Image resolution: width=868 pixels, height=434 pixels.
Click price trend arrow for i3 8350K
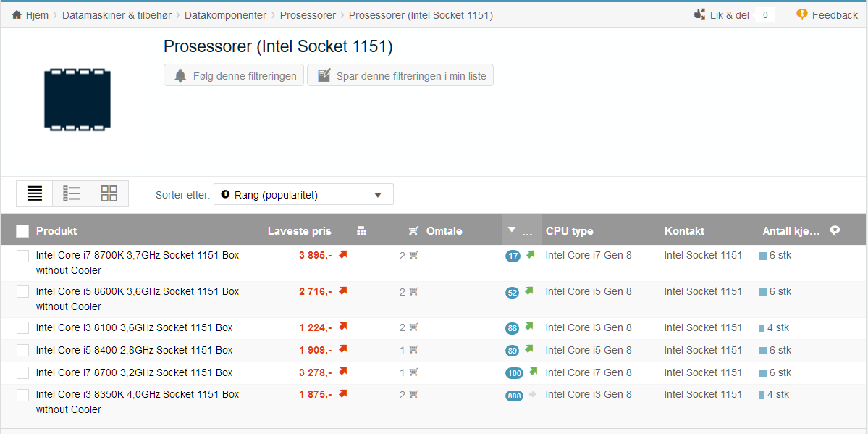342,393
